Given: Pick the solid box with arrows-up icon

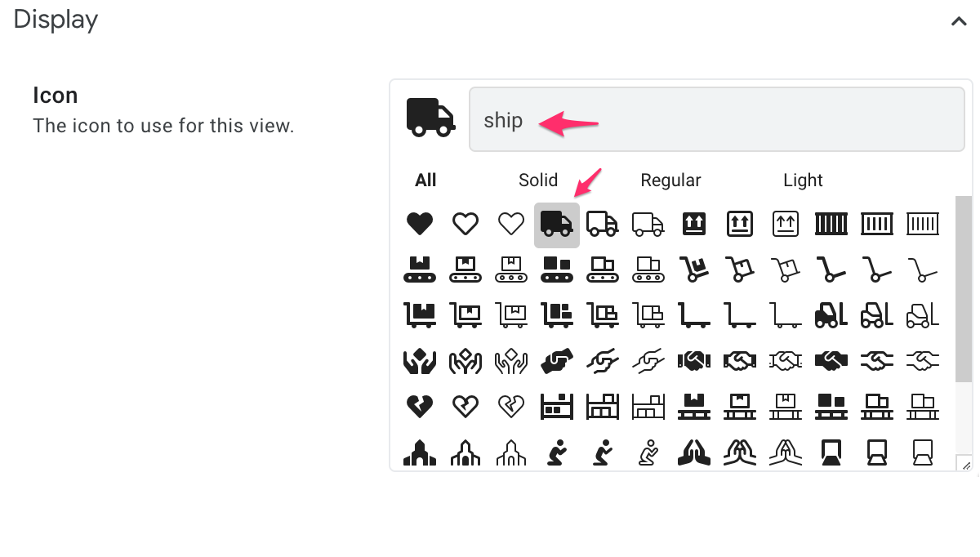Looking at the screenshot, I should tap(694, 223).
